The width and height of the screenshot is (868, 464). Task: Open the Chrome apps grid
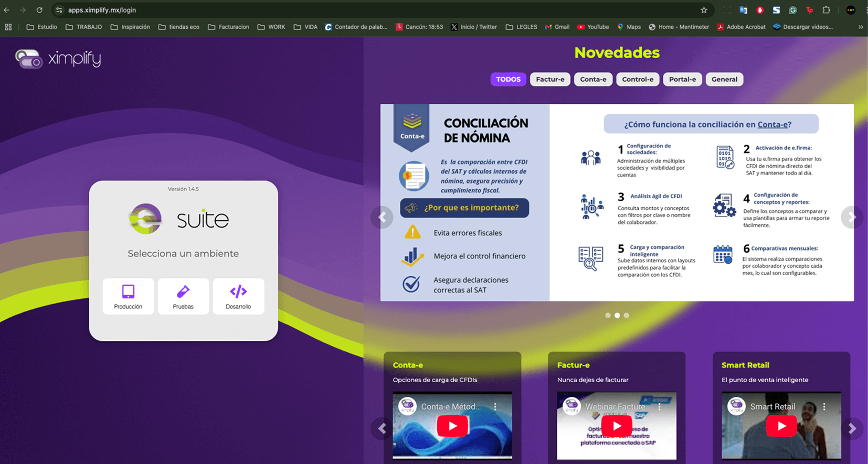click(8, 27)
